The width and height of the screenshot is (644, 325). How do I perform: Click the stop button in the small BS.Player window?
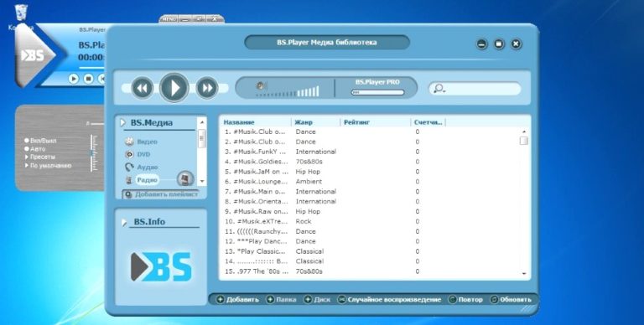88,79
